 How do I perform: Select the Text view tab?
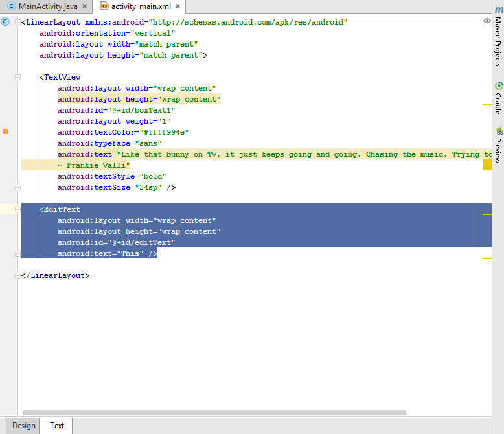click(57, 426)
